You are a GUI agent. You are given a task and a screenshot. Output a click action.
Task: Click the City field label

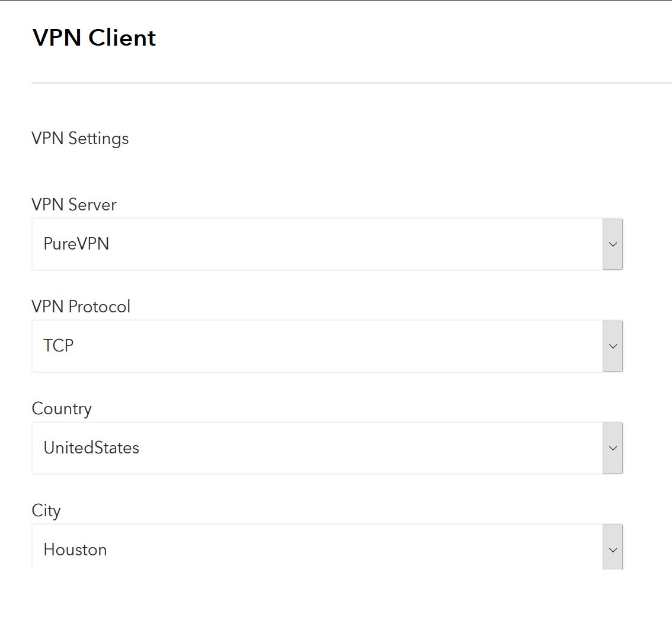[46, 511]
